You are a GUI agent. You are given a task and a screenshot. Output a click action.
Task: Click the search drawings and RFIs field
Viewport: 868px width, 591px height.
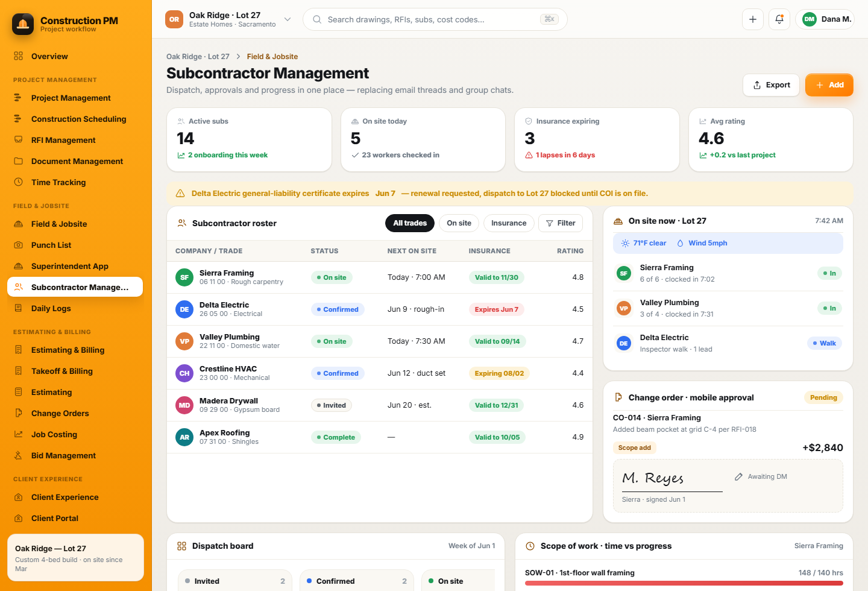435,19
